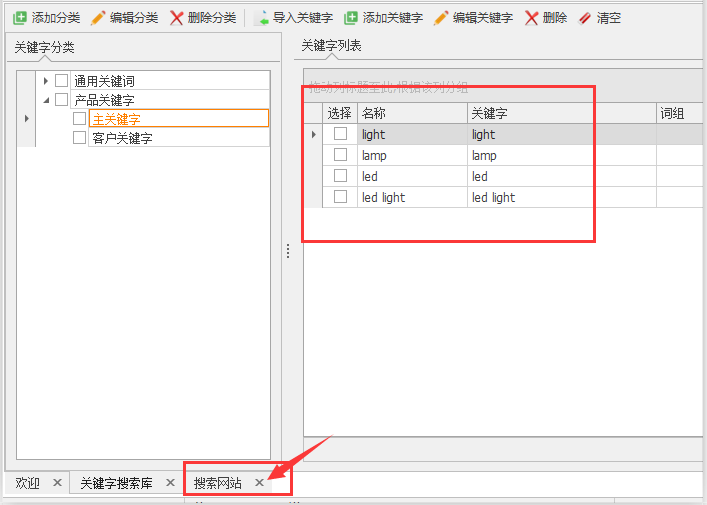Image resolution: width=707 pixels, height=505 pixels.
Task: Click the 选择 column header
Action: (x=340, y=113)
